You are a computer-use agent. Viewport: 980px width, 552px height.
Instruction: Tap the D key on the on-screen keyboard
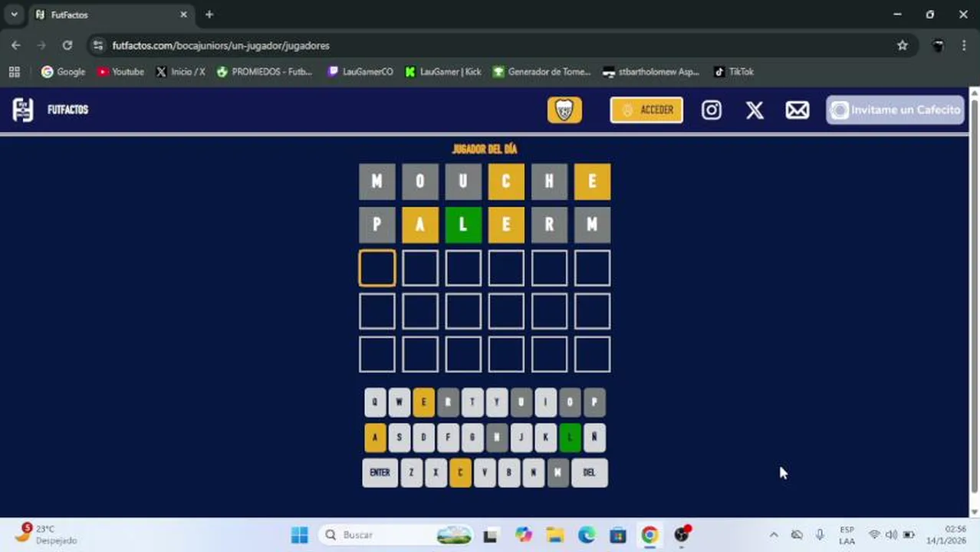(x=423, y=438)
